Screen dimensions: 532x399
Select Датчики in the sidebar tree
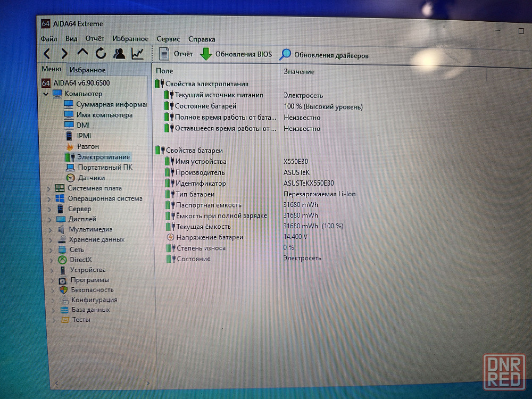click(x=91, y=178)
